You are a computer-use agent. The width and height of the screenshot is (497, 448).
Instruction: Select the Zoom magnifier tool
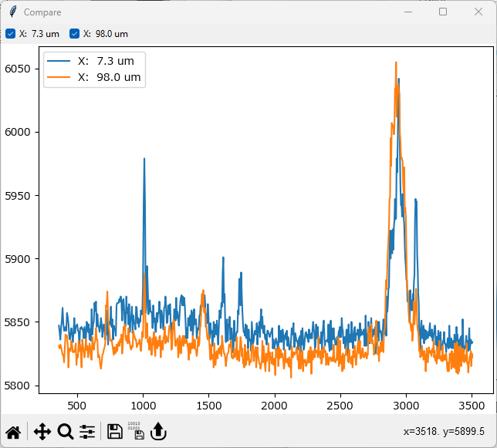coord(66,432)
